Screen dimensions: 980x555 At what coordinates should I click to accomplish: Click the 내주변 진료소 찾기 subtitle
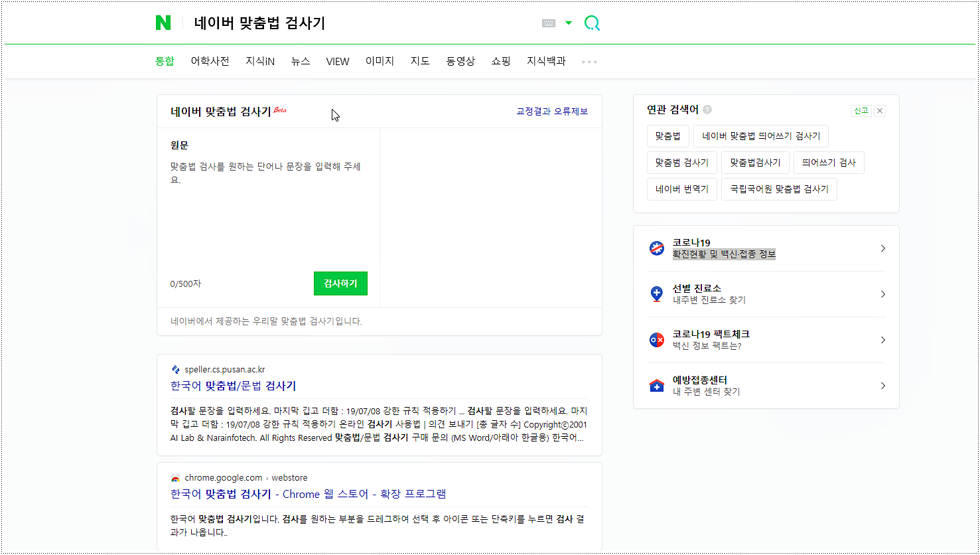(x=709, y=300)
